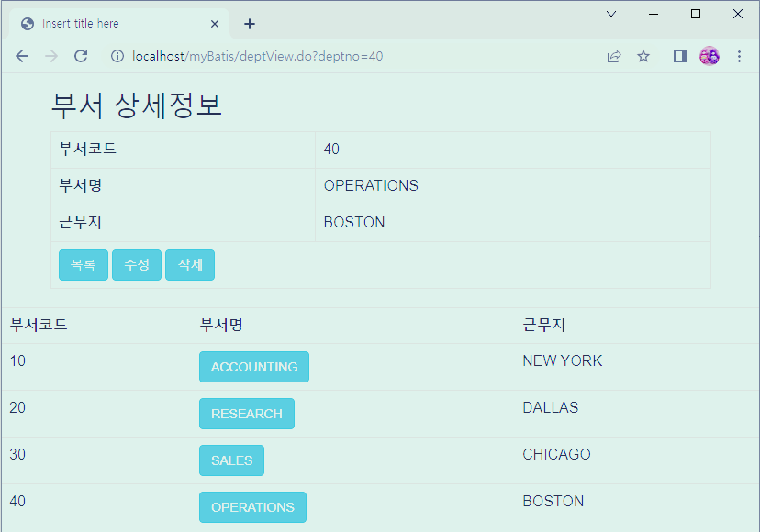The width and height of the screenshot is (760, 532).
Task: View site information icon in address bar
Action: point(117,56)
